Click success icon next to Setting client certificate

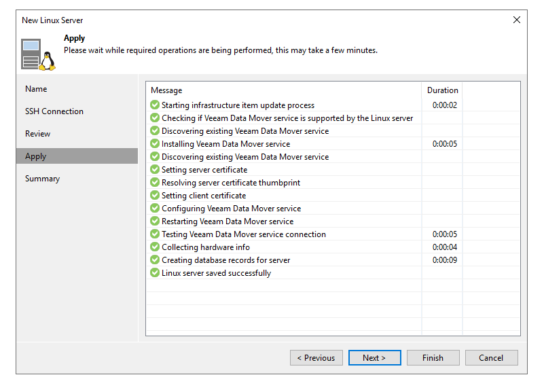click(x=155, y=196)
